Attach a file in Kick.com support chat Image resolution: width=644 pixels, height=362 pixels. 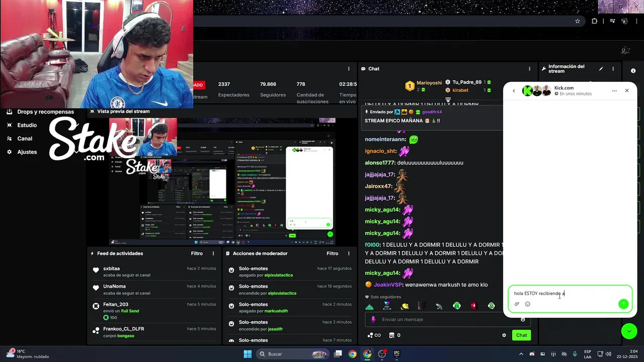coord(517,304)
